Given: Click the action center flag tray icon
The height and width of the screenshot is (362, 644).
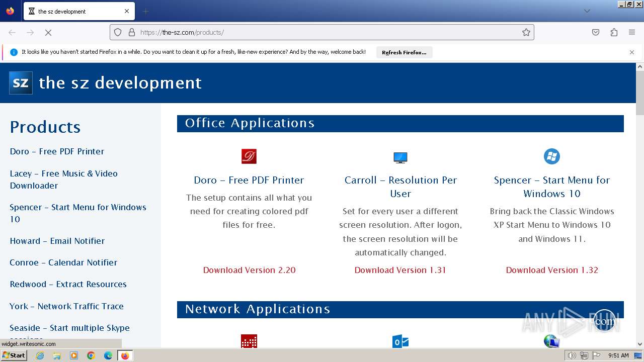Looking at the screenshot, I should 596,355.
